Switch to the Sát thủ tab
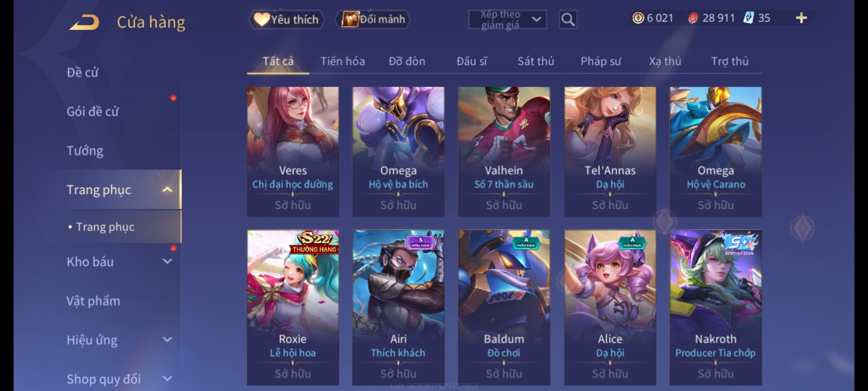The width and height of the screenshot is (868, 391). pyautogui.click(x=536, y=61)
